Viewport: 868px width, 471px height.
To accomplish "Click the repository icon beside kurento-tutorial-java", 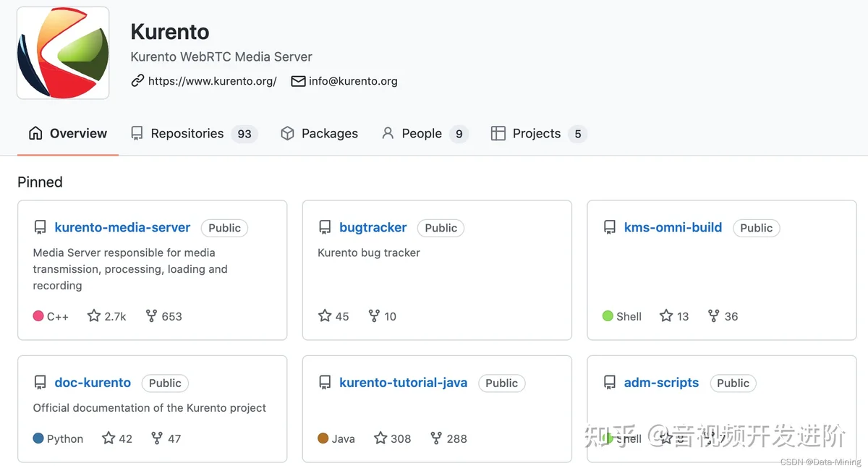I will click(x=325, y=383).
